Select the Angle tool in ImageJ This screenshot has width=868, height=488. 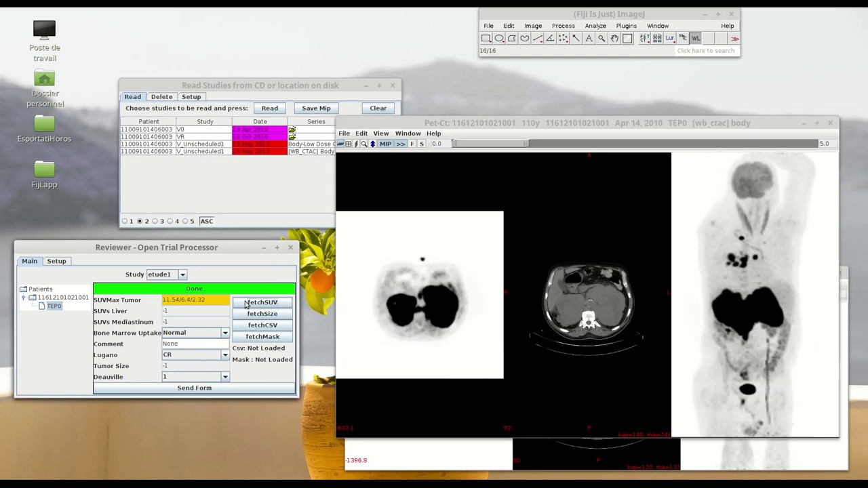(x=550, y=38)
